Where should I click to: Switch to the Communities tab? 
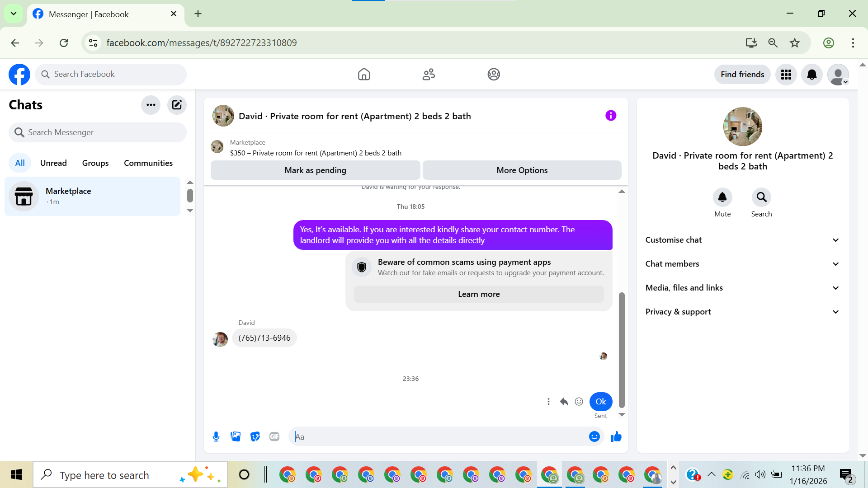point(148,163)
